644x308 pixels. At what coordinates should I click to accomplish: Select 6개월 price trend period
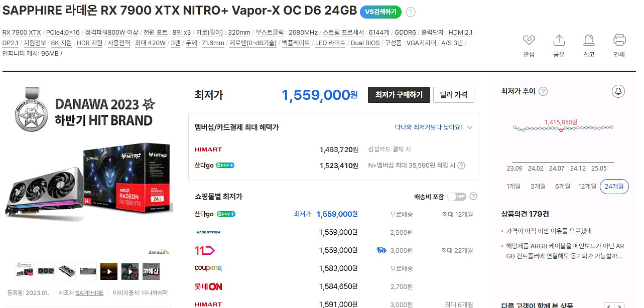(563, 187)
